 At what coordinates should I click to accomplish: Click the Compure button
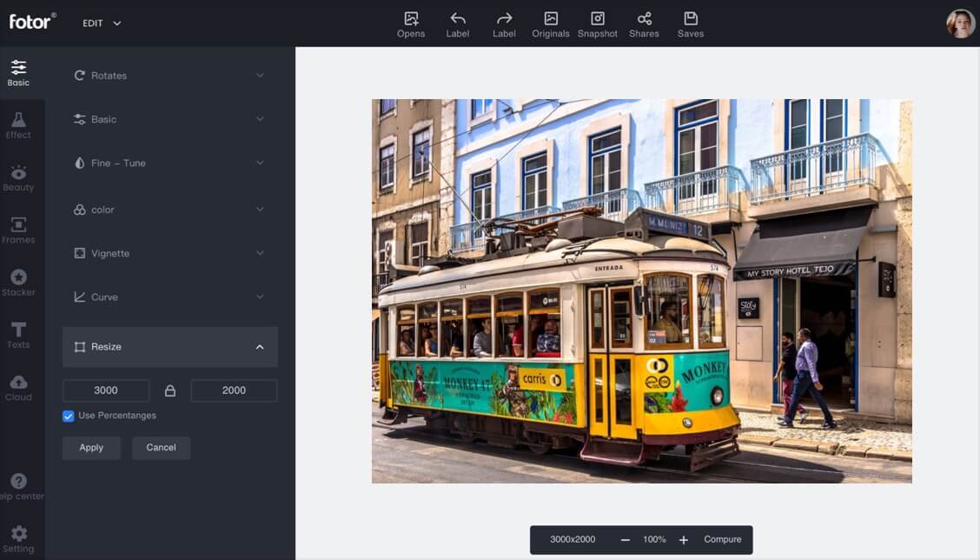point(723,539)
